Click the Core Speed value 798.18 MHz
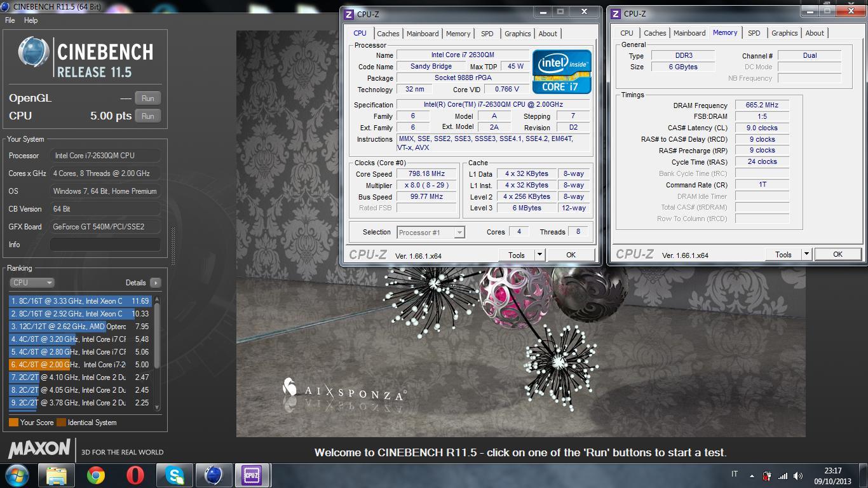Image resolution: width=868 pixels, height=488 pixels. tap(426, 173)
